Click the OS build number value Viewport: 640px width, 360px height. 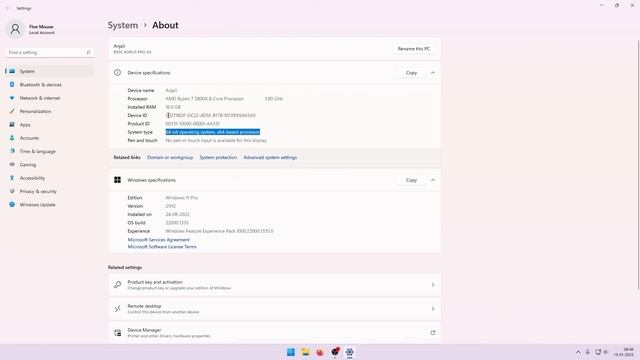177,223
